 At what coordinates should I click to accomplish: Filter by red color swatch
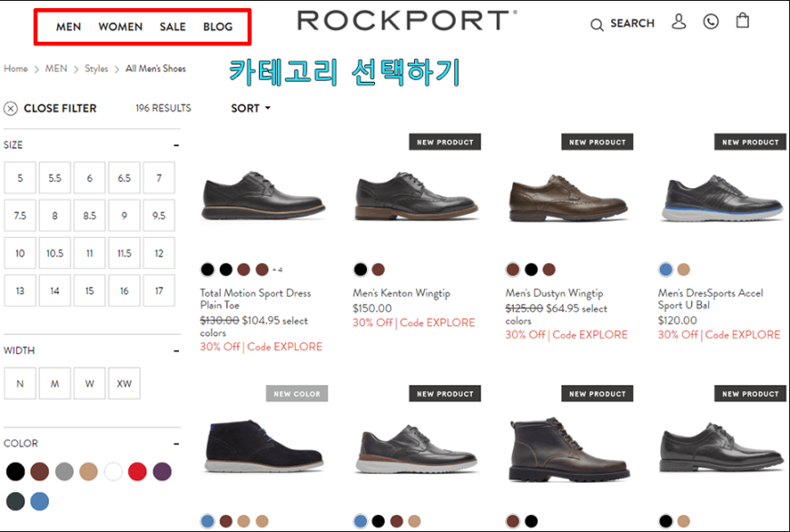tap(137, 471)
